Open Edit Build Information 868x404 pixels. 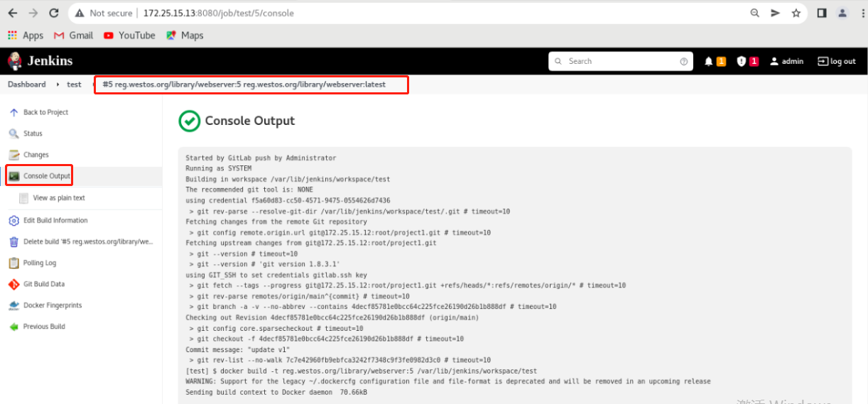55,221
